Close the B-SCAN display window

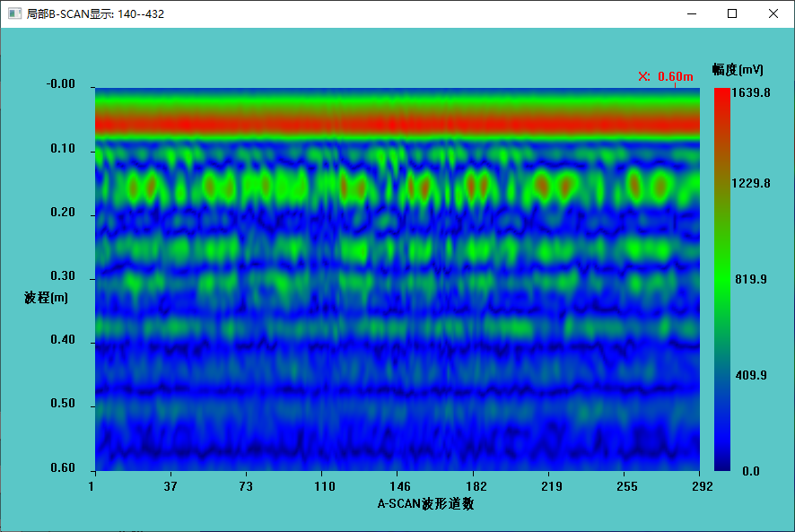pos(773,14)
